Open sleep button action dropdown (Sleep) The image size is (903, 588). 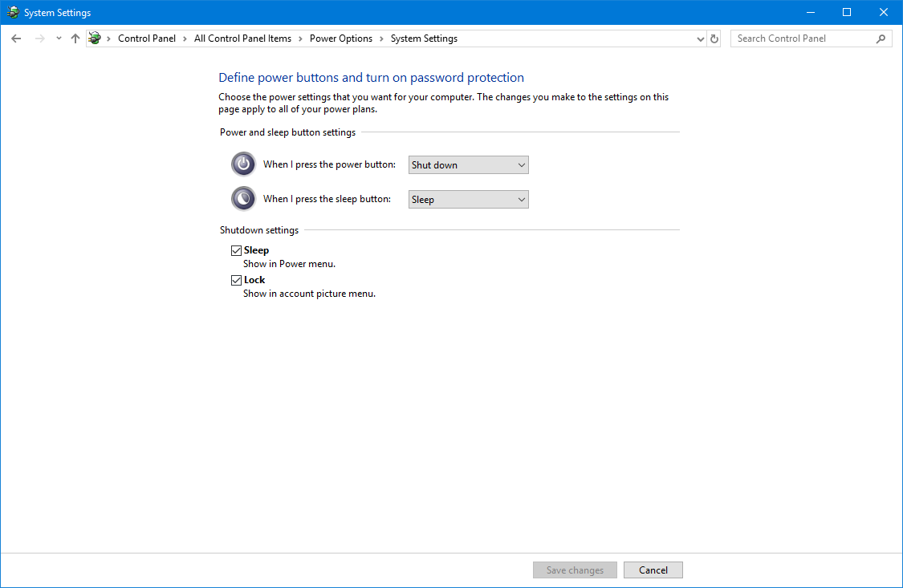point(468,200)
